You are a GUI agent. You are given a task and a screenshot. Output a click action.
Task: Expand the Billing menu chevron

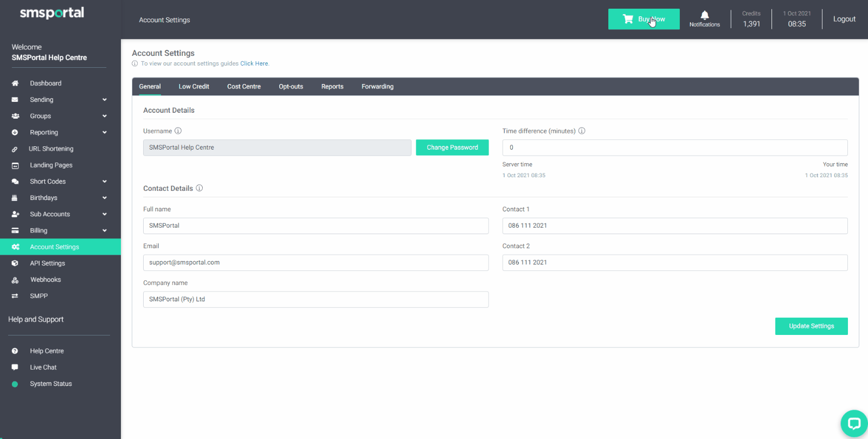click(105, 230)
